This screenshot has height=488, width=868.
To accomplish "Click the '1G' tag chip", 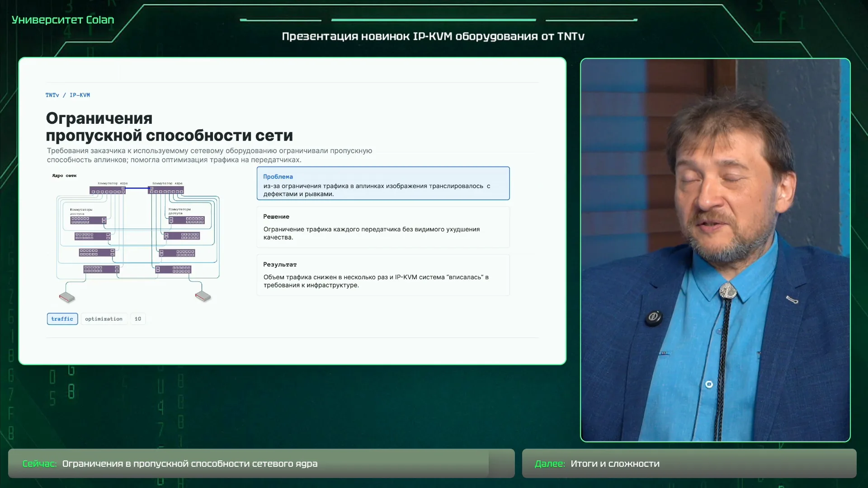I will pos(138,319).
